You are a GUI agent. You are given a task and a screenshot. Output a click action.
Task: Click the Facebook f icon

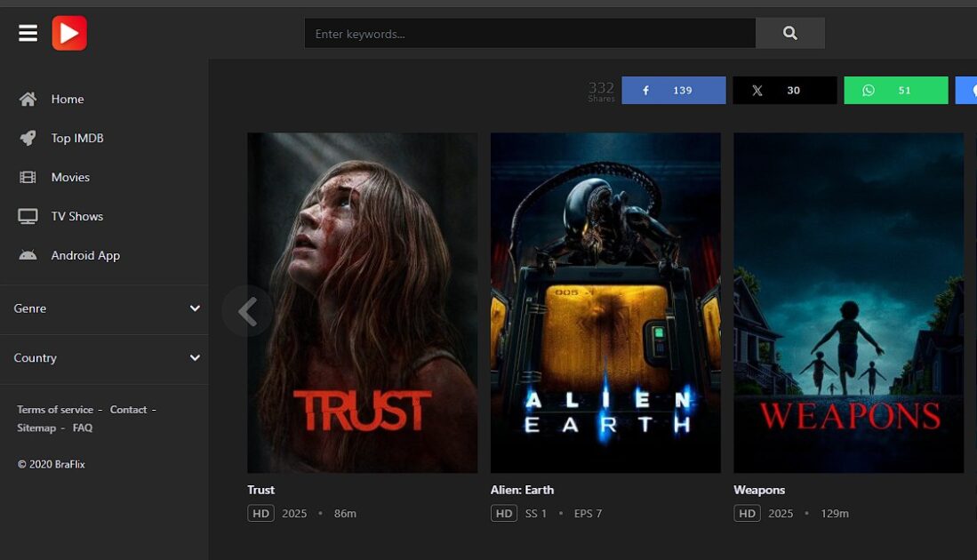click(646, 91)
